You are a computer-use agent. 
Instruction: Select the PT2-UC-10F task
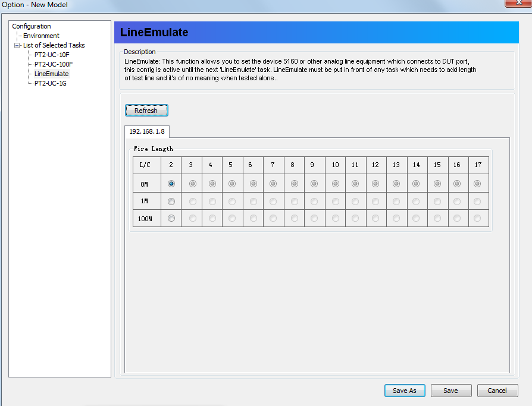pos(52,55)
